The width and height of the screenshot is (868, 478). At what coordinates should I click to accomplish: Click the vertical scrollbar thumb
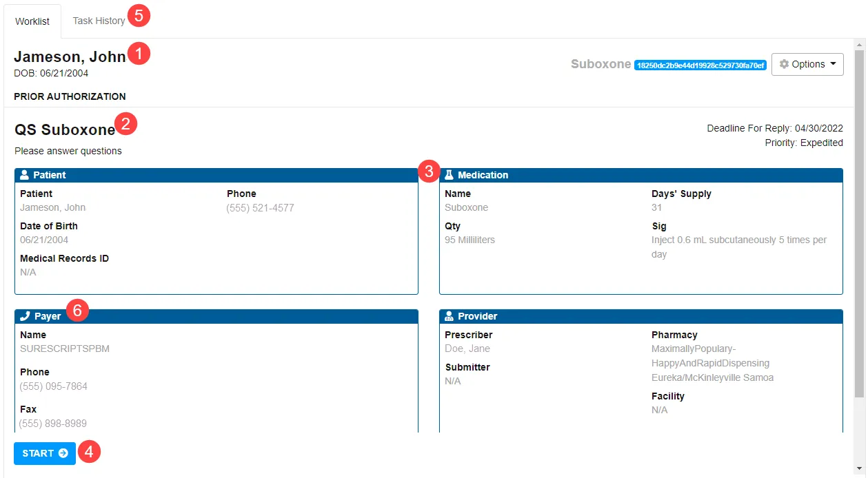tap(859, 224)
